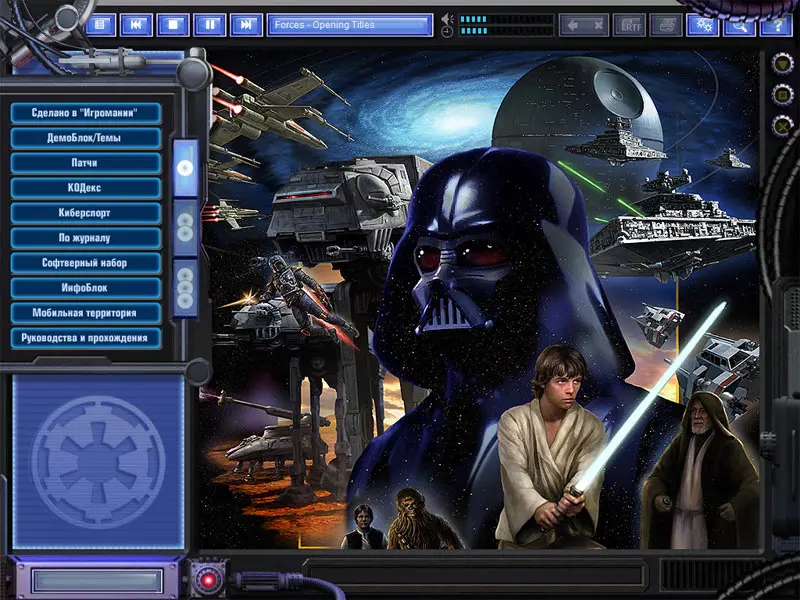Viewport: 800px width, 600px height.
Task: Minimize using the round down-triangle button
Action: click(x=782, y=64)
